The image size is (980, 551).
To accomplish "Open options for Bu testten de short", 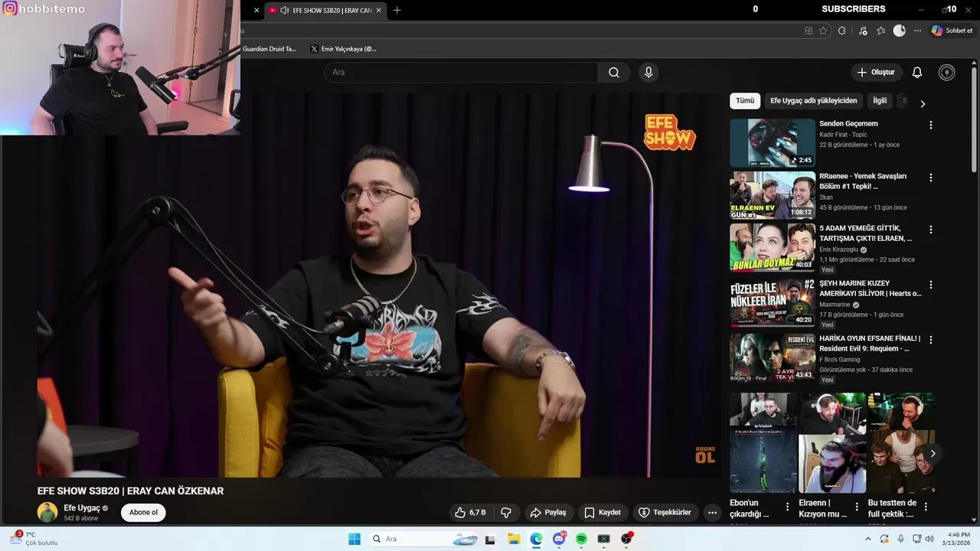I will point(926,507).
